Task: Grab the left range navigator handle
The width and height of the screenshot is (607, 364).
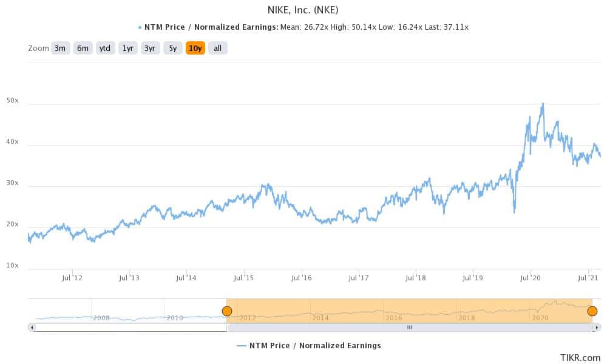Action: [x=227, y=311]
